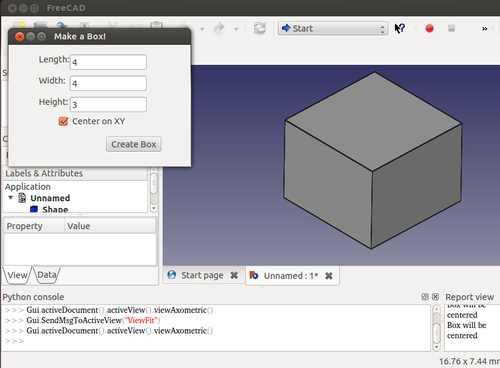Click the gray box in 3D view
500x368 pixels.
tap(372, 160)
